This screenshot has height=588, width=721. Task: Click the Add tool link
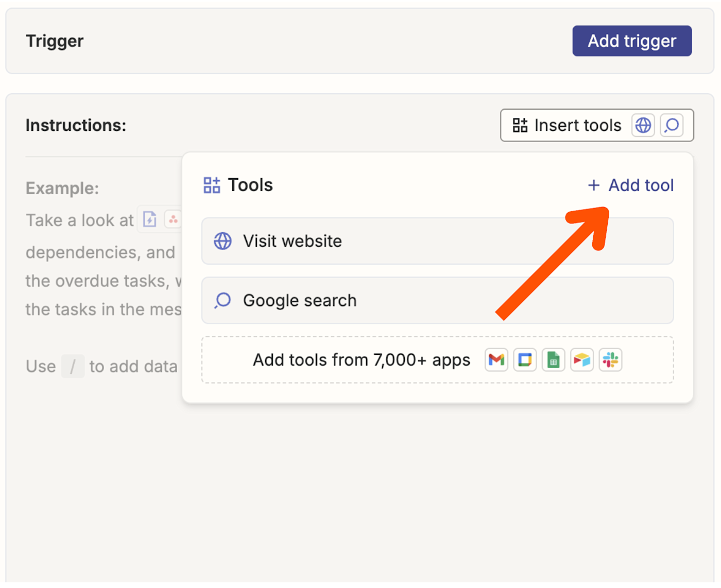click(x=630, y=185)
